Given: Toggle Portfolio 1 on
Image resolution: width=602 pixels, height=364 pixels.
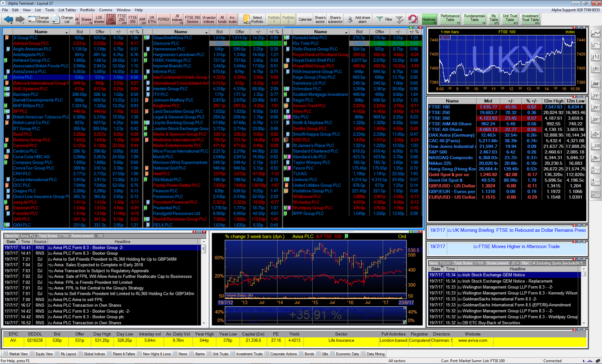Looking at the screenshot, I should coord(275,19).
